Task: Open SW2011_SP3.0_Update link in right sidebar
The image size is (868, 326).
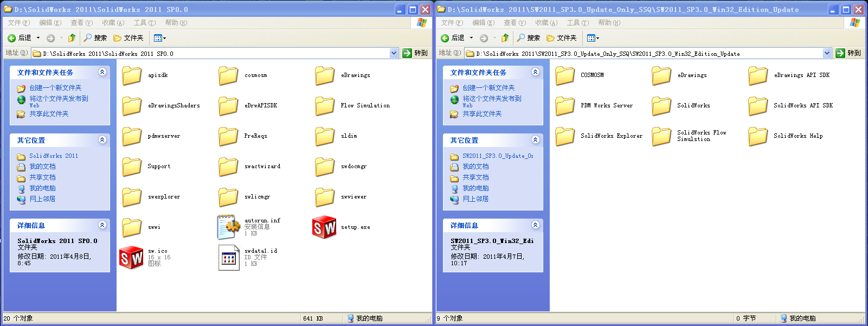Action: [x=498, y=156]
